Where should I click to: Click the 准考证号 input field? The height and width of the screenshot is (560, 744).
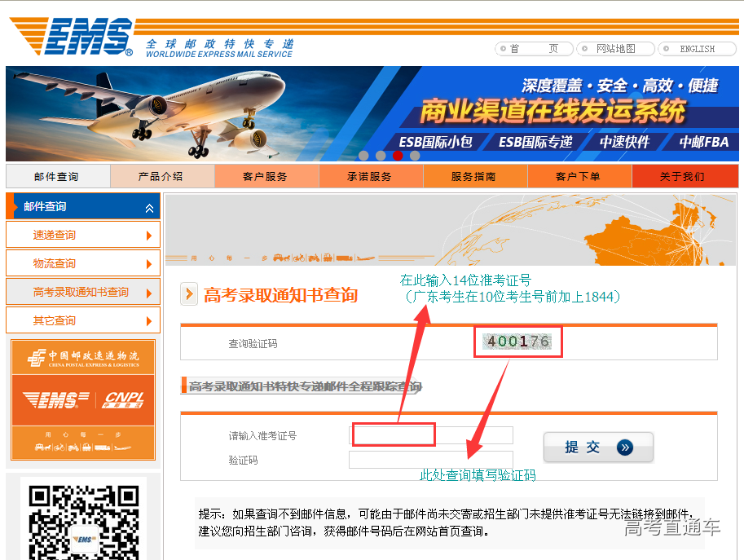coord(431,435)
